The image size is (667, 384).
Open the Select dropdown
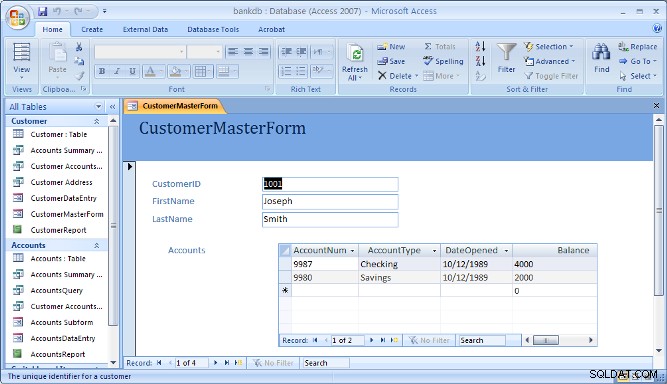coord(638,76)
